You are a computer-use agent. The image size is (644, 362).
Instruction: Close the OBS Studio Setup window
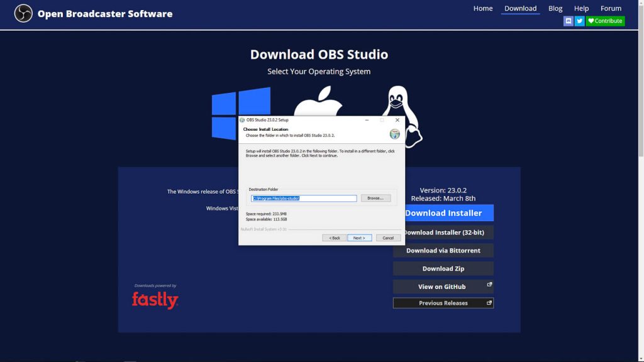point(397,120)
